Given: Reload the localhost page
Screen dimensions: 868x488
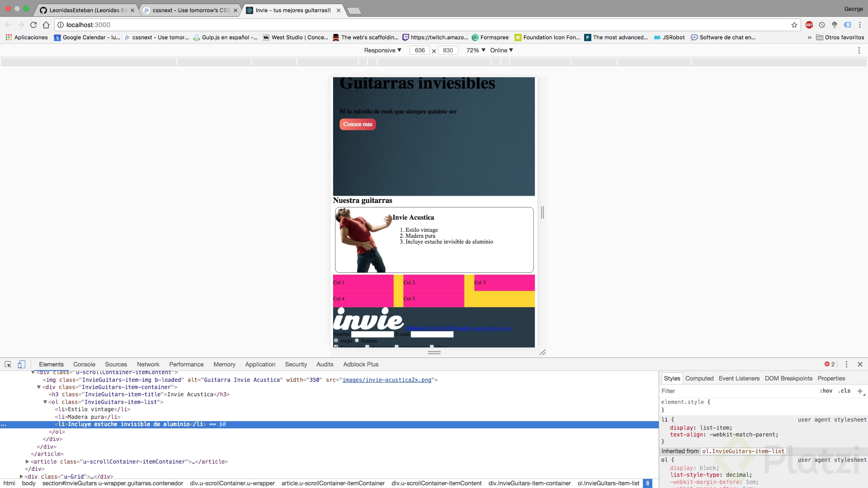Looking at the screenshot, I should click(33, 25).
